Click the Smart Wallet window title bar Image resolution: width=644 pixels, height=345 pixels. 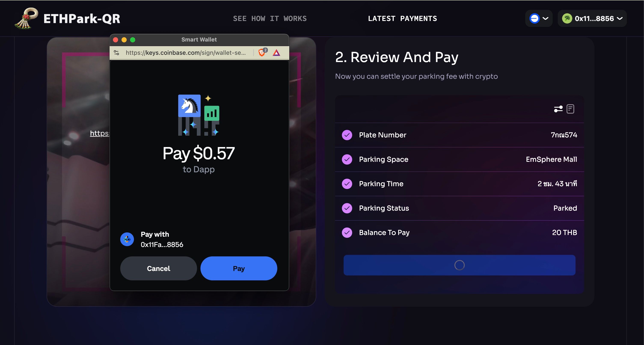click(199, 40)
